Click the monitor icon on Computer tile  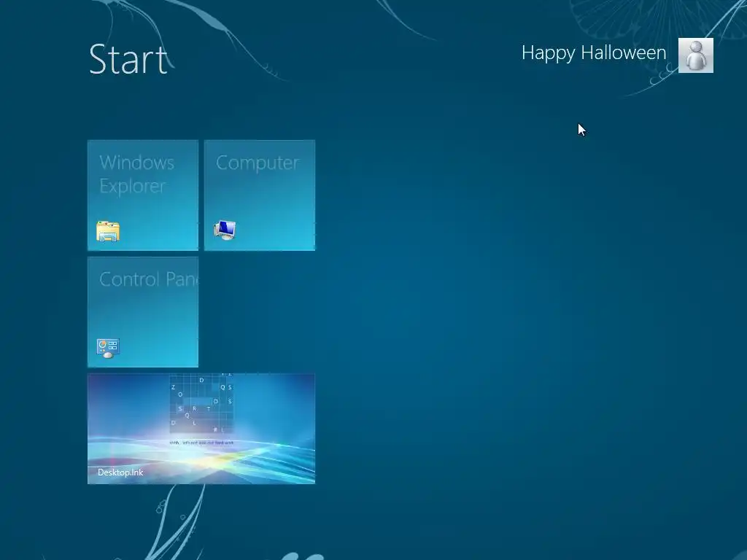pos(225,230)
